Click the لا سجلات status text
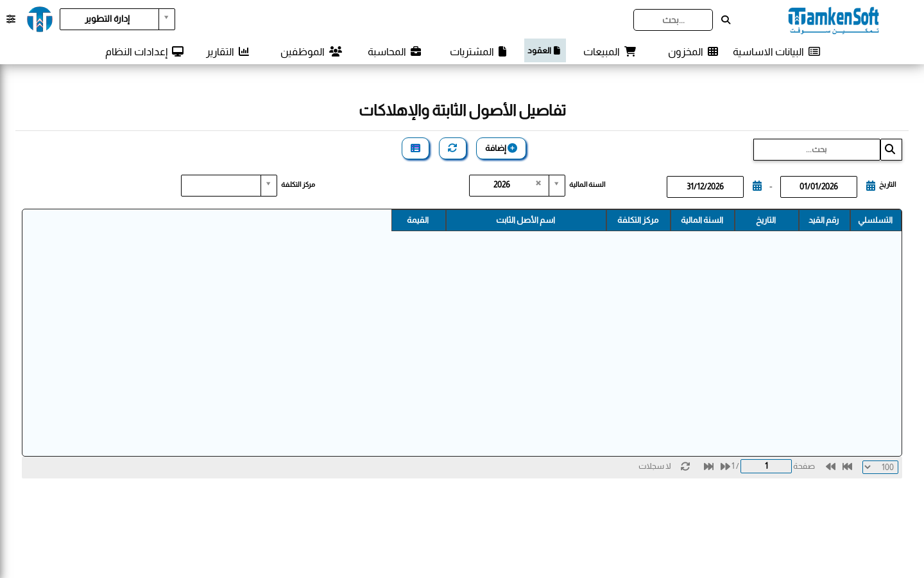Image resolution: width=924 pixels, height=578 pixels. (x=654, y=466)
